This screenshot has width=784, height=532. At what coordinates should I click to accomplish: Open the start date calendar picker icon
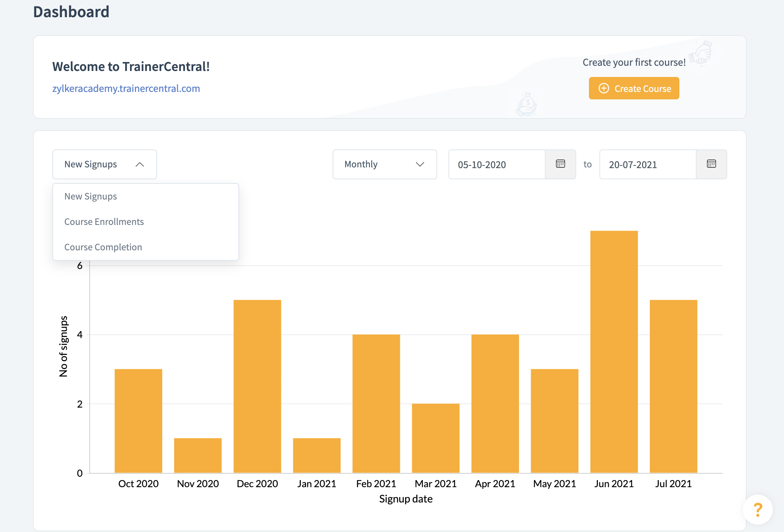click(x=560, y=164)
